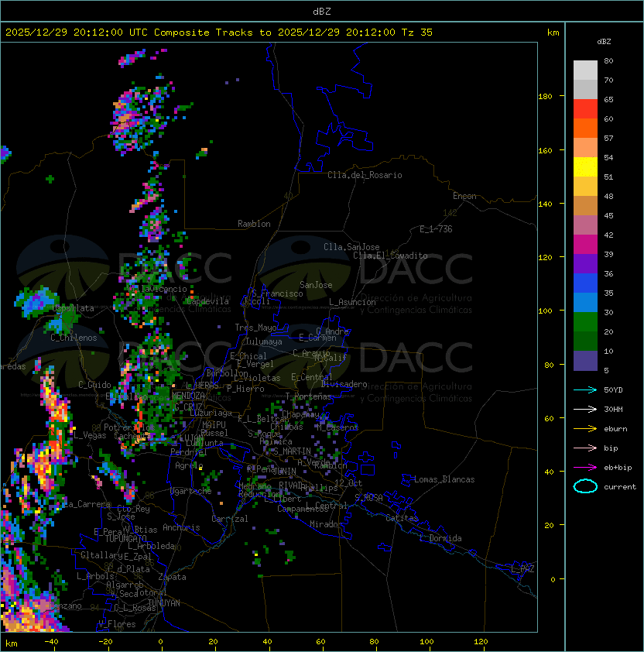Screen dimensions: 644x652
Task: Click the 'Clla.El_Cavadito' map label
Action: pos(390,256)
